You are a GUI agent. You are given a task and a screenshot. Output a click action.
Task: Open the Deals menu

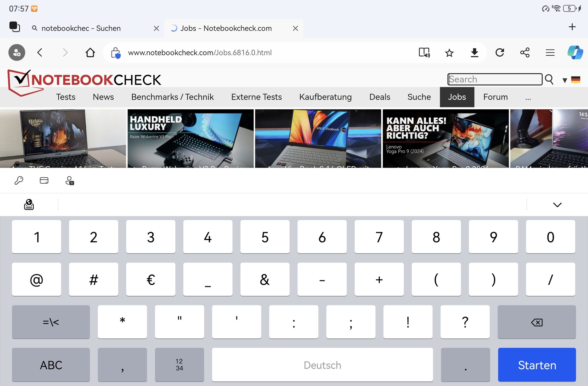380,97
